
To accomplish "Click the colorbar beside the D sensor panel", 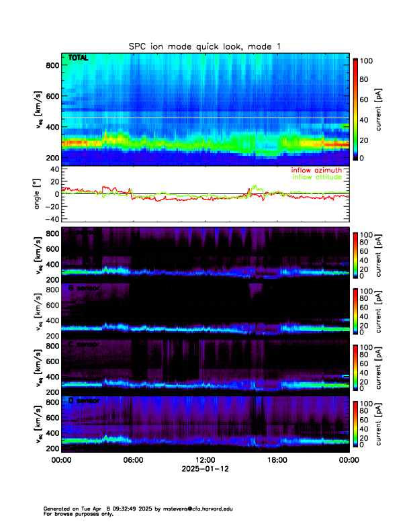I will point(356,423).
